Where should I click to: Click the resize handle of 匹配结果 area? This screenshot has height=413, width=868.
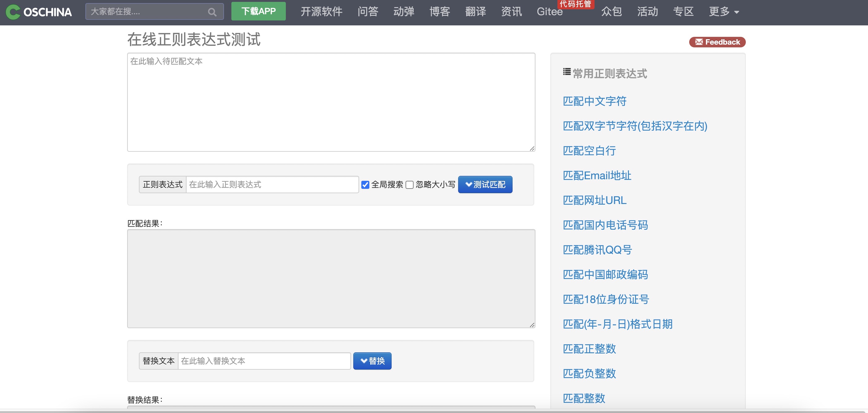tap(532, 325)
